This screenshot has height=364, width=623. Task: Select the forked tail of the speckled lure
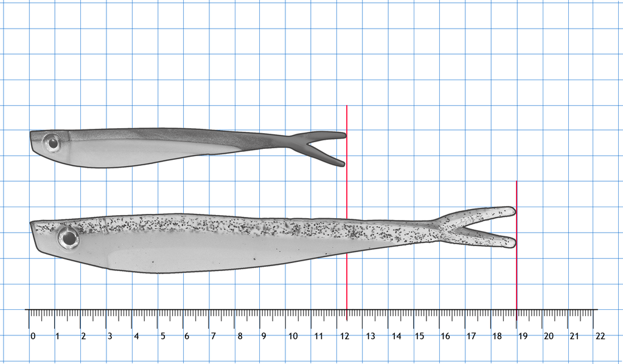pyautogui.click(x=478, y=227)
